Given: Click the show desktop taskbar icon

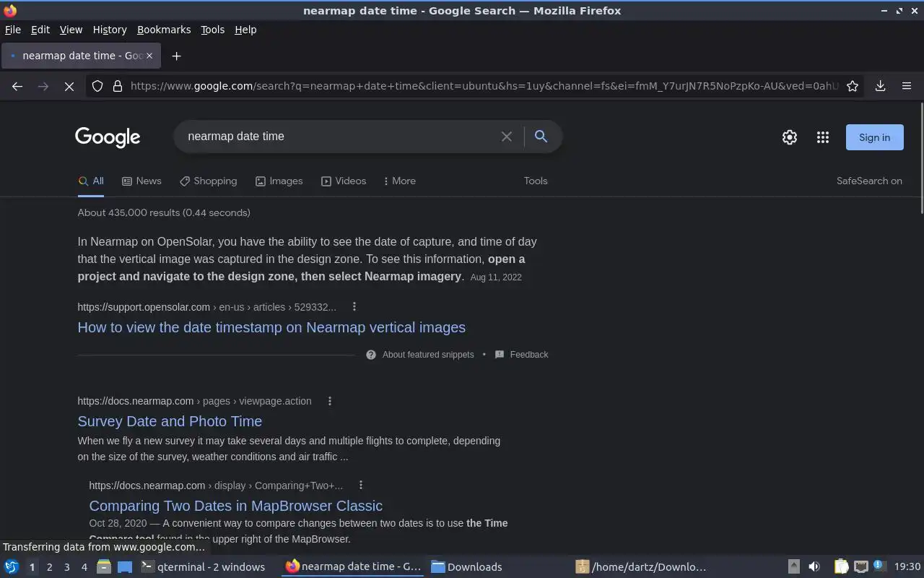Looking at the screenshot, I should tap(125, 567).
